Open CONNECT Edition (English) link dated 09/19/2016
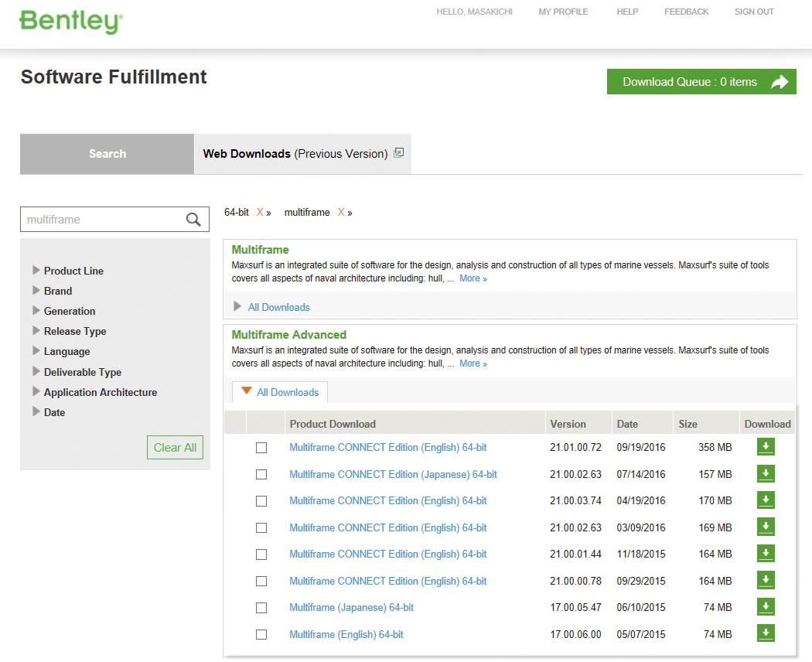The width and height of the screenshot is (812, 662). (388, 448)
